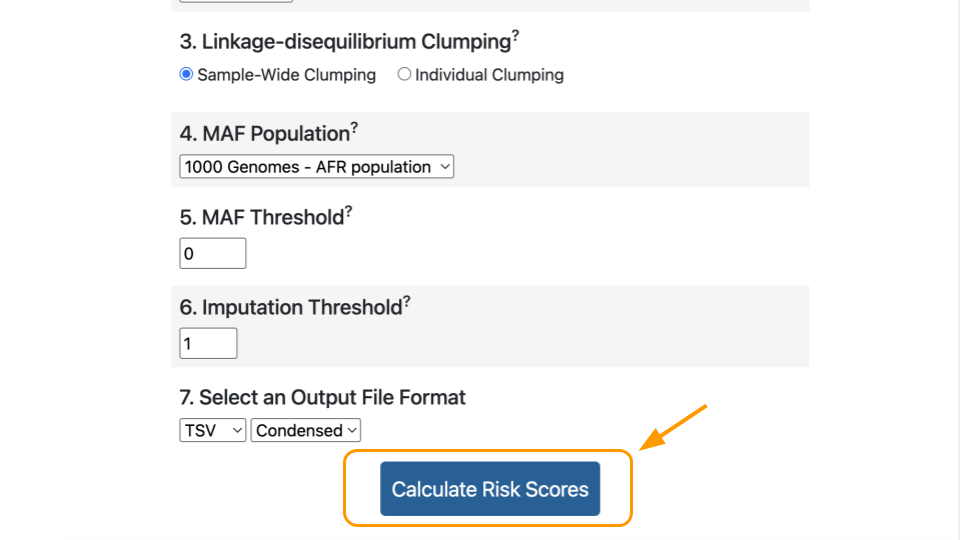Click the cut-off field at the page top
Viewport: 960px width, 540px height.
click(x=236, y=1)
